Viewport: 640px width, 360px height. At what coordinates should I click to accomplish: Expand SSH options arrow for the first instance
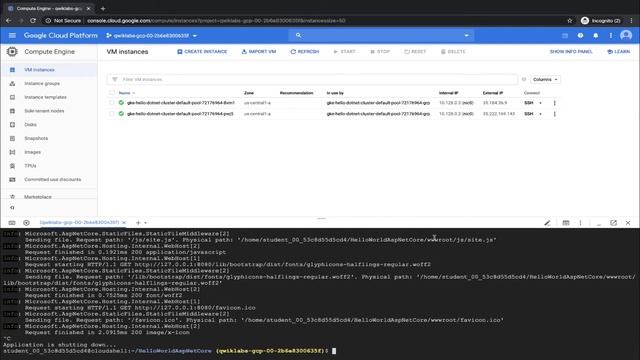click(x=540, y=103)
